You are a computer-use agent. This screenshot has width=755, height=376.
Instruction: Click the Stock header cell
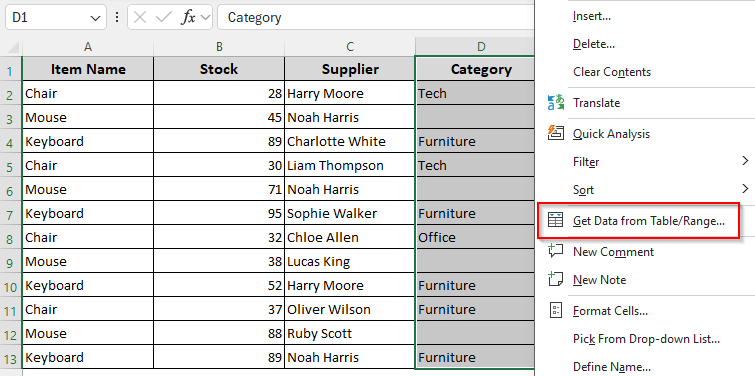[x=219, y=69]
